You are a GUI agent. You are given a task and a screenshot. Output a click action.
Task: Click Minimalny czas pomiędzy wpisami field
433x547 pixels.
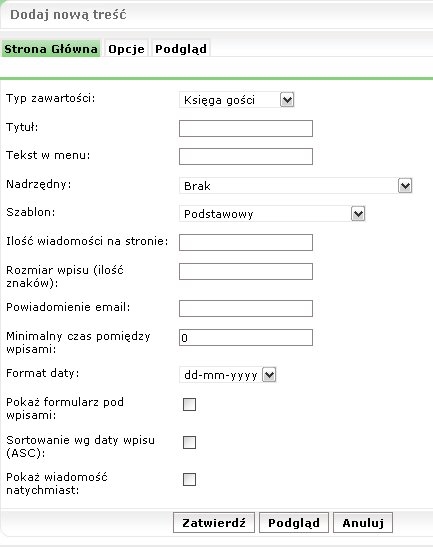click(x=246, y=337)
